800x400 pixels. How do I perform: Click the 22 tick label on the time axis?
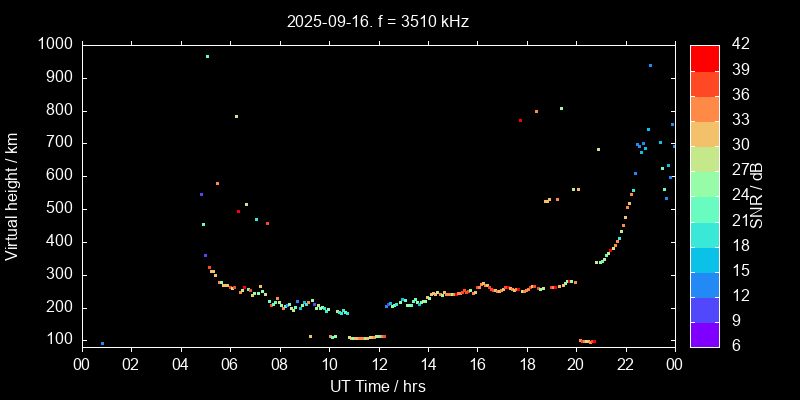pyautogui.click(x=625, y=364)
